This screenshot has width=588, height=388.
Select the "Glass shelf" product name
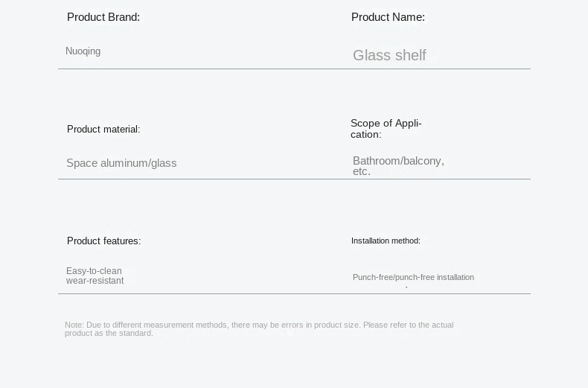(389, 56)
